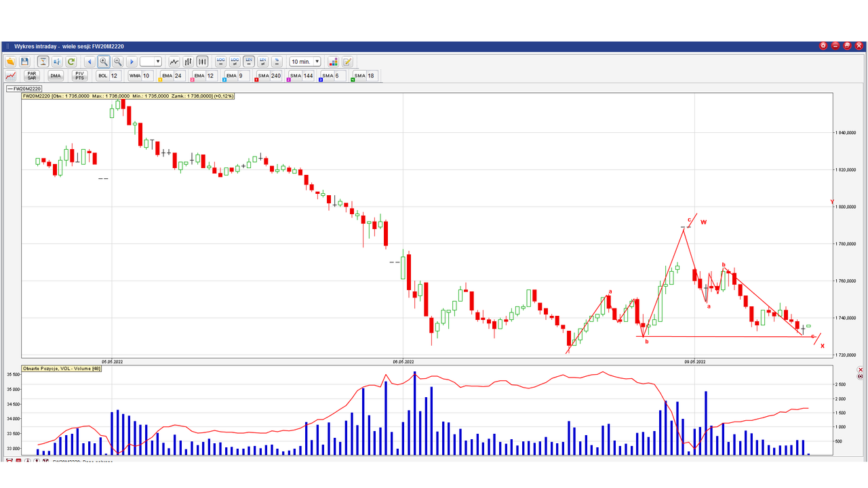Open the empty dropdown next to the navigation arrows

point(151,62)
